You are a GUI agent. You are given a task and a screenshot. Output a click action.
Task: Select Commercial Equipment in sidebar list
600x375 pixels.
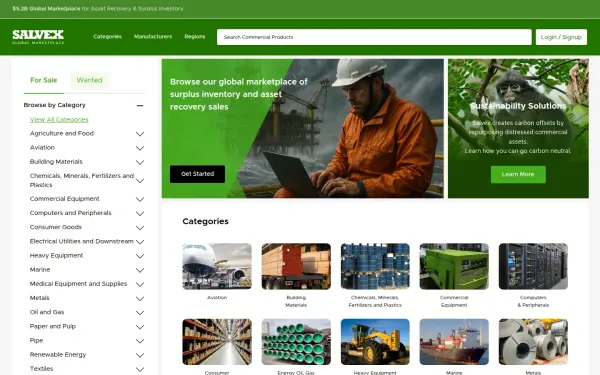click(x=64, y=199)
